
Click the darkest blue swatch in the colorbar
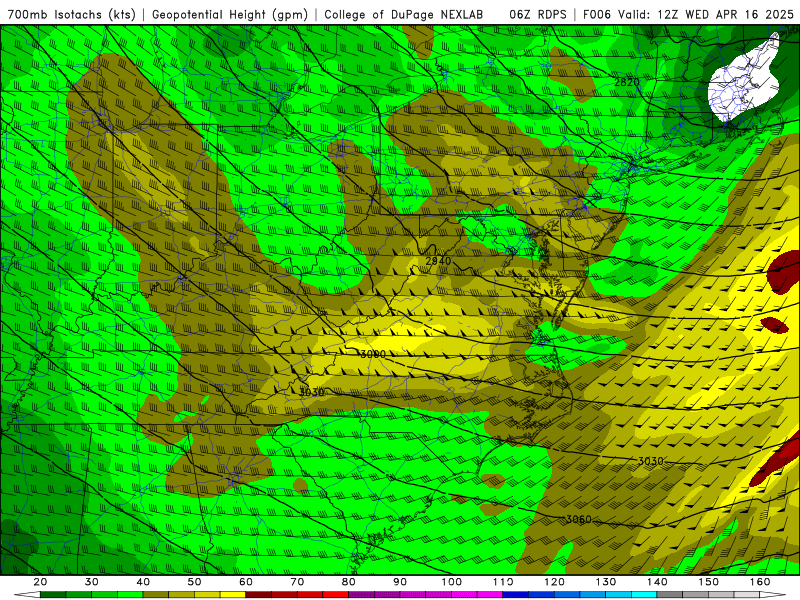(515, 595)
